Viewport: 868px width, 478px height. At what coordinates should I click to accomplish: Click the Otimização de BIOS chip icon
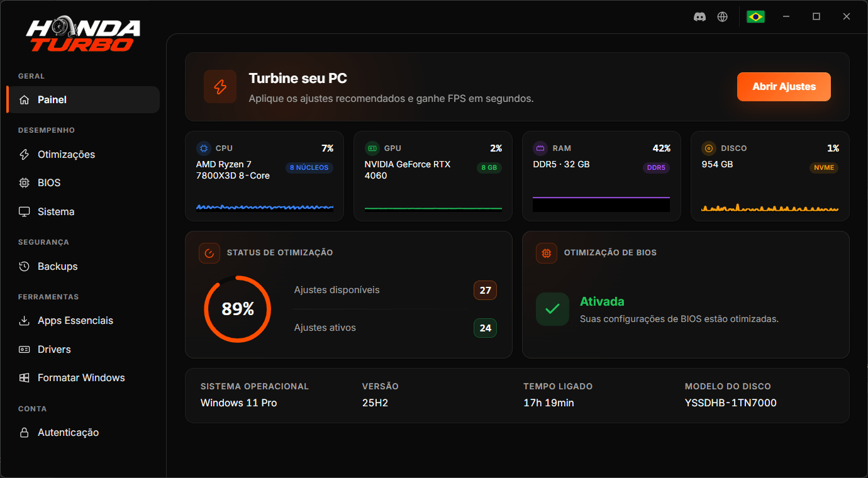coord(546,253)
